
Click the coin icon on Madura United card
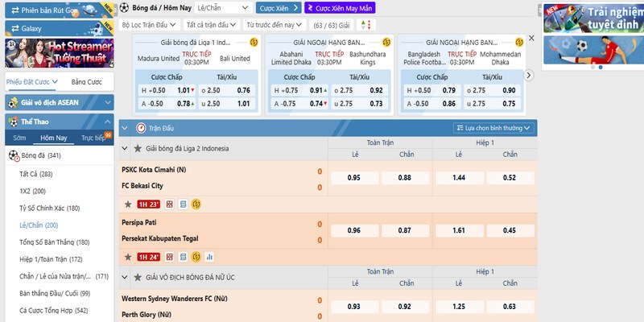[254, 42]
